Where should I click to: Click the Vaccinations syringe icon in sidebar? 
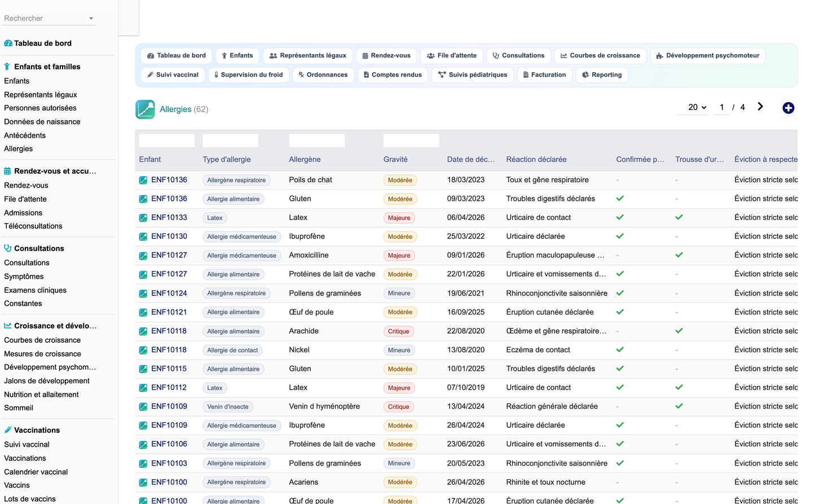pos(8,430)
